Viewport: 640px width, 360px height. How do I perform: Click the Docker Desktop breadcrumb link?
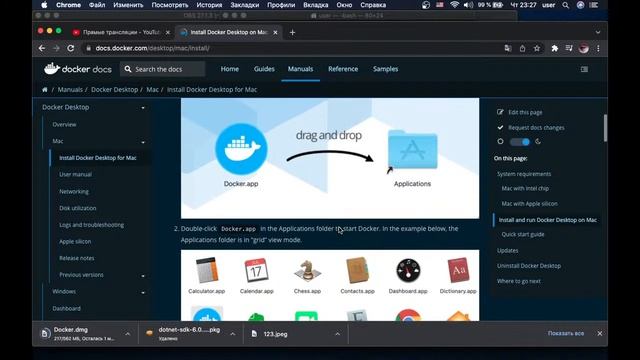point(114,90)
